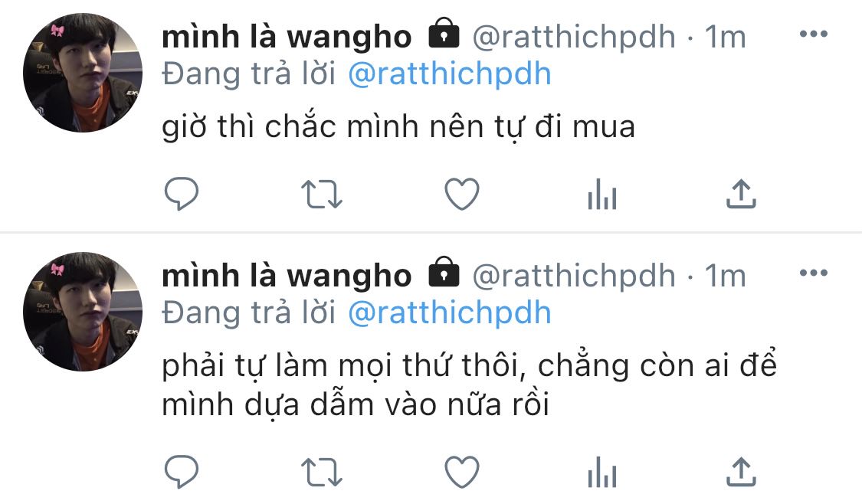Reply to the 'phải tự làm' tweet
Screen dimensions: 862x504
(x=182, y=472)
